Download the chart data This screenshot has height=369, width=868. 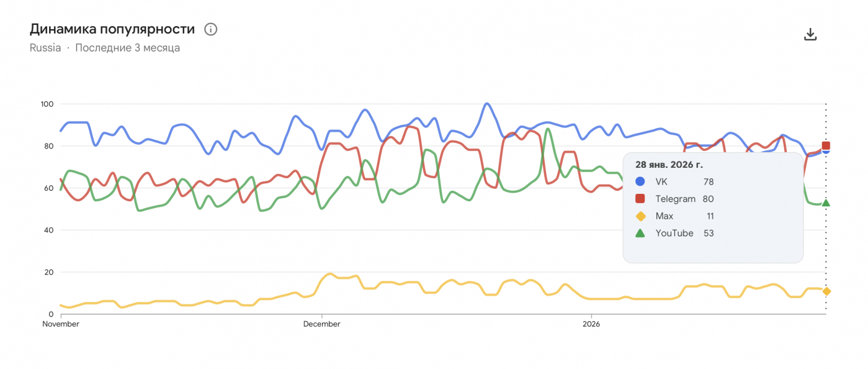(x=810, y=34)
